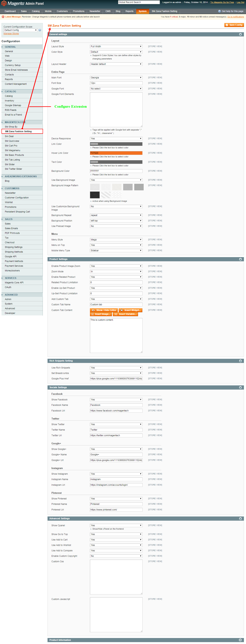Open SM Megamenu in the sidebar
This screenshot has width=246, height=644.
point(13,151)
